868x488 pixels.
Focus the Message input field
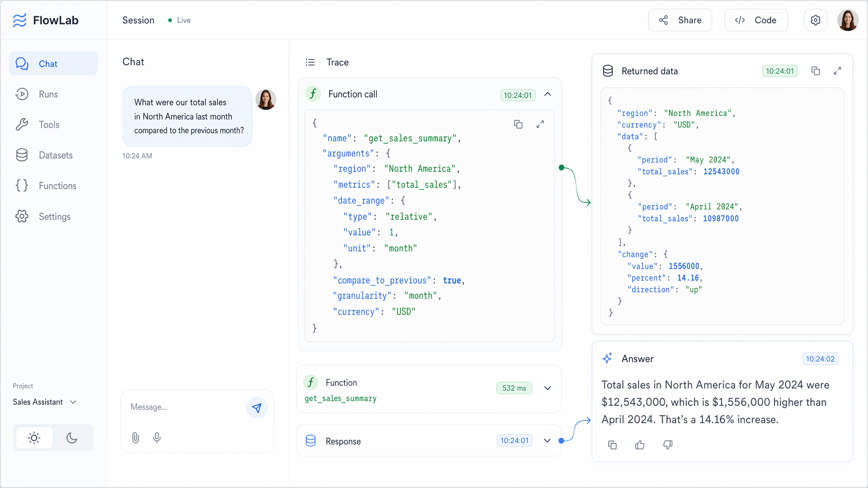pos(186,407)
